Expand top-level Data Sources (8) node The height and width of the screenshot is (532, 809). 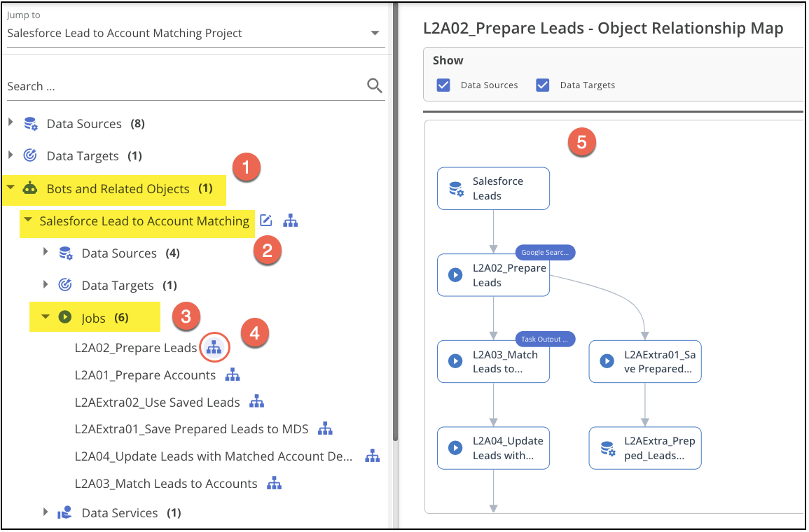click(x=11, y=122)
